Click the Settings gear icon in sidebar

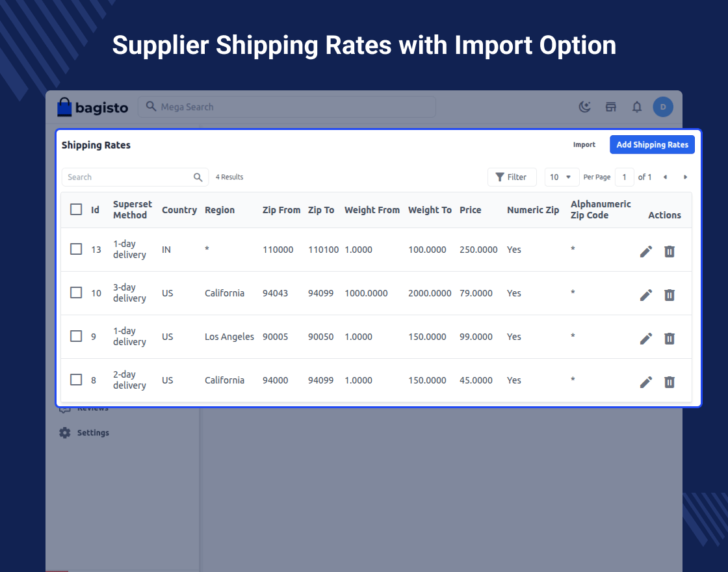[x=65, y=433]
